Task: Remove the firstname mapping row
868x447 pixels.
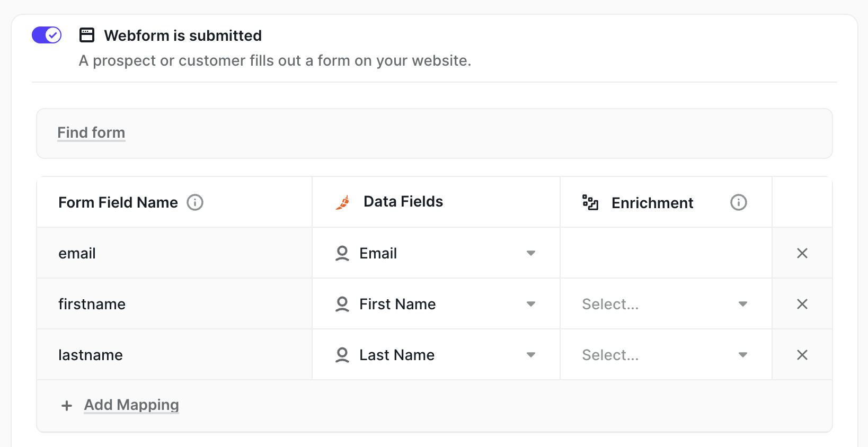Action: pyautogui.click(x=802, y=304)
